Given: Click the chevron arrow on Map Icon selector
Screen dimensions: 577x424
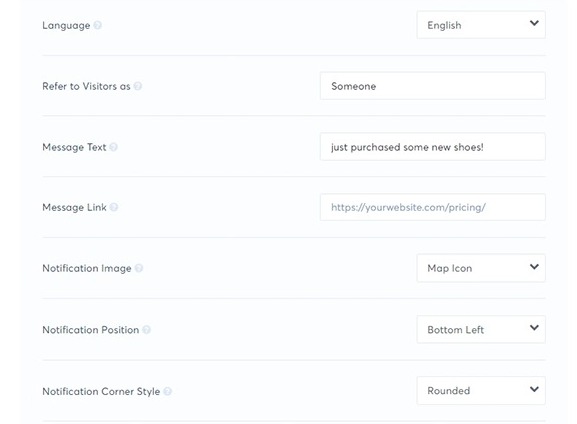Looking at the screenshot, I should (534, 266).
